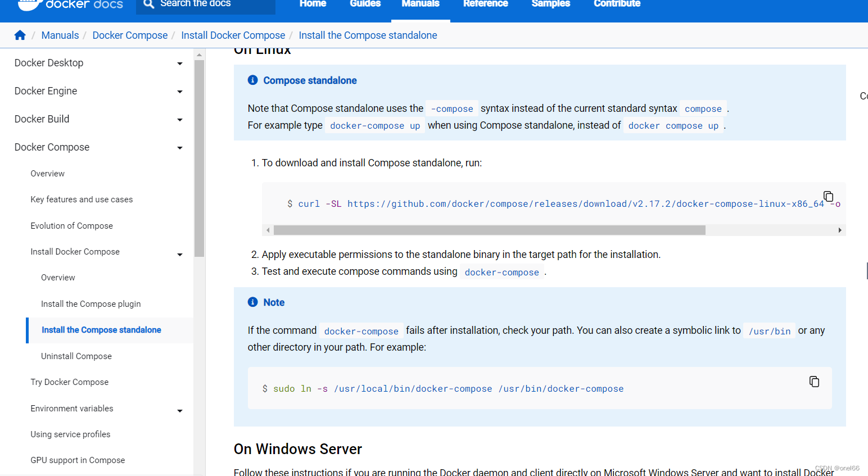Click Install the Compose standalone breadcrumb

[x=368, y=35]
